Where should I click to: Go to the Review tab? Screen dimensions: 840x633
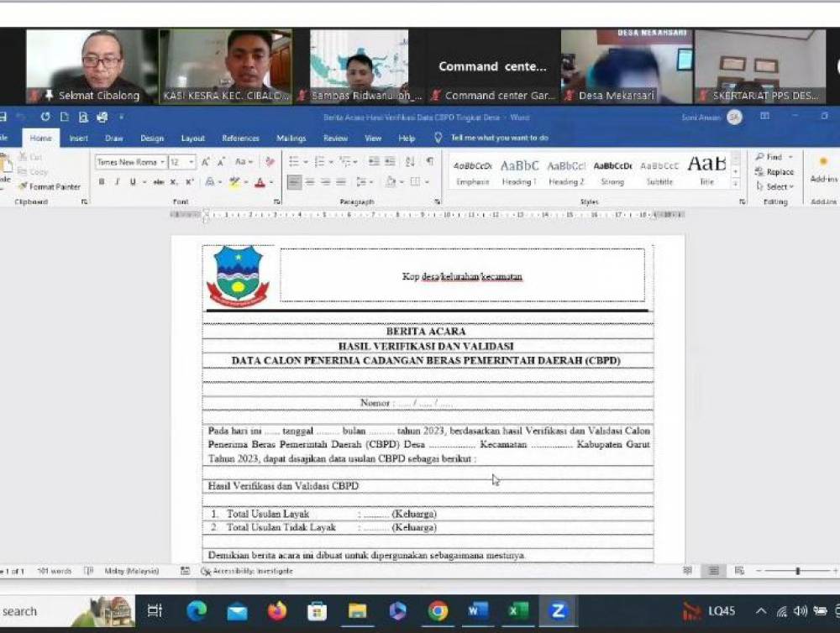coord(335,139)
